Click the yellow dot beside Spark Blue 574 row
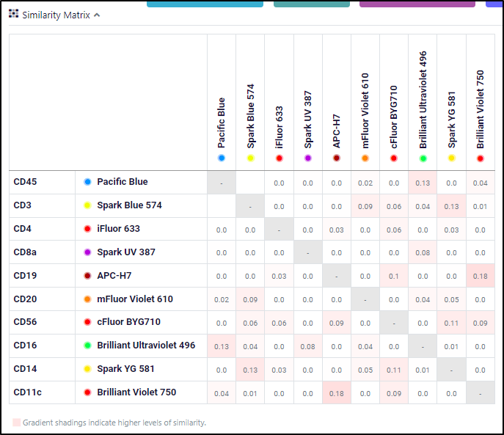The image size is (504, 435). point(87,205)
